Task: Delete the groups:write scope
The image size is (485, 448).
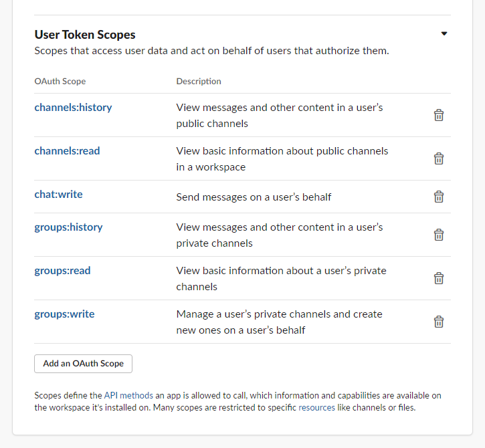Action: [439, 322]
